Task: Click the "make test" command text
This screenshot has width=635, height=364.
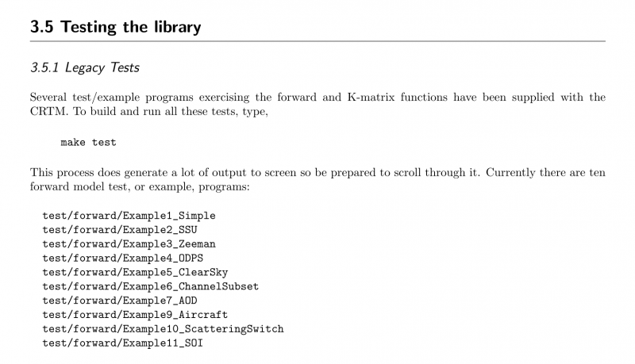Action: [88, 143]
